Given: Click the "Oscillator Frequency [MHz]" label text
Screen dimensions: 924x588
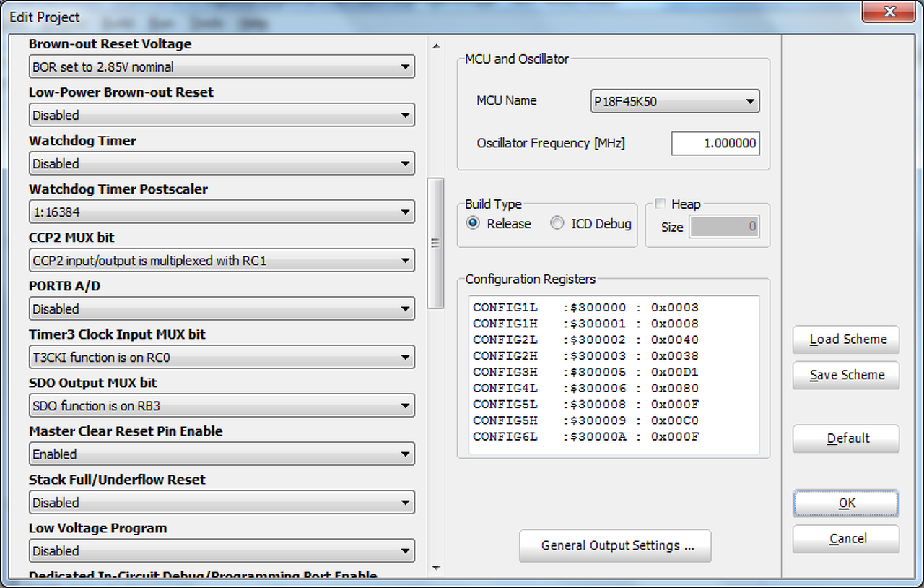Looking at the screenshot, I should point(551,143).
